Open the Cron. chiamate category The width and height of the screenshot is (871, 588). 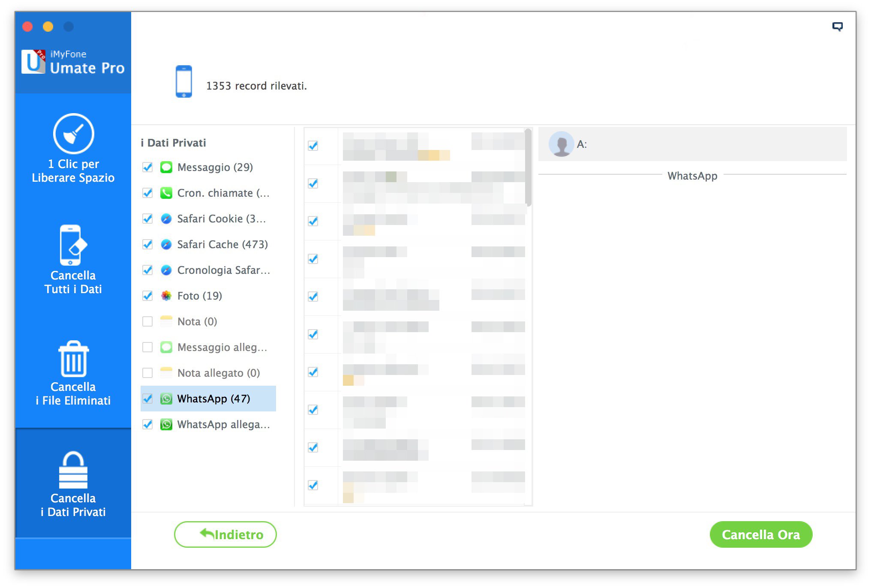[x=223, y=193]
